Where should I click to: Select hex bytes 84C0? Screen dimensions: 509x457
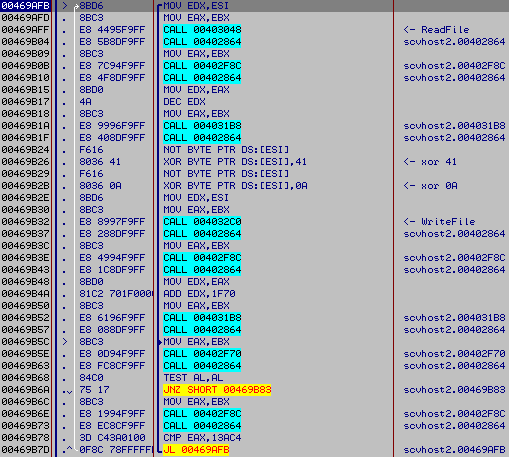91,378
